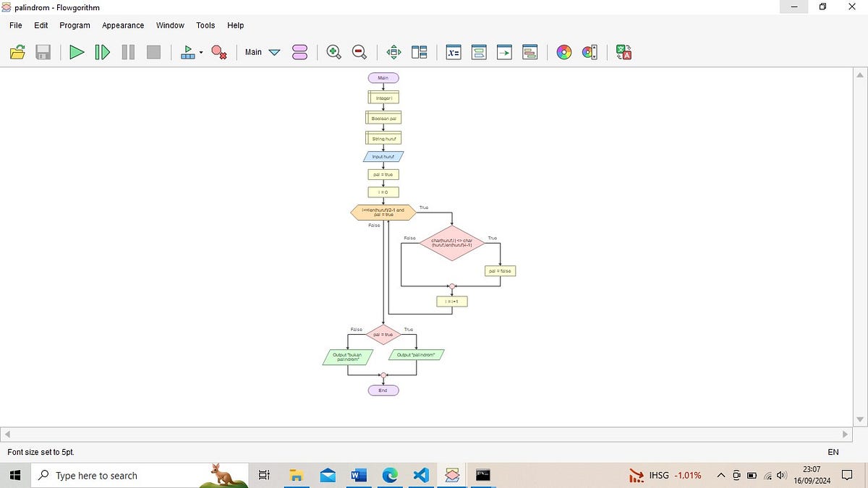Image resolution: width=868 pixels, height=488 pixels.
Task: Select the Output "bukan palindrom" shape
Action: tap(348, 357)
